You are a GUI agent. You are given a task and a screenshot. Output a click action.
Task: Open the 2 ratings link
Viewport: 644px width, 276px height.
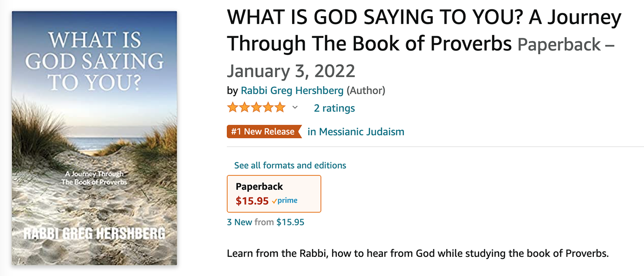tap(334, 108)
